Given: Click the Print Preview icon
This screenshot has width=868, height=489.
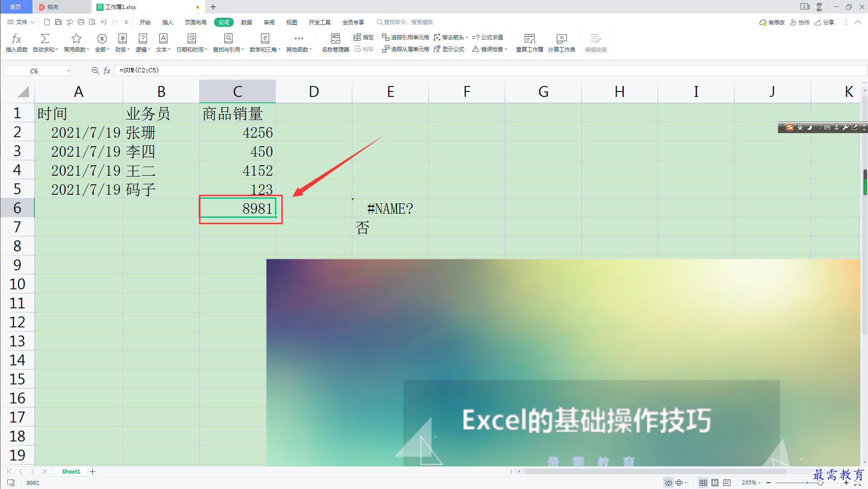Looking at the screenshot, I should point(92,22).
